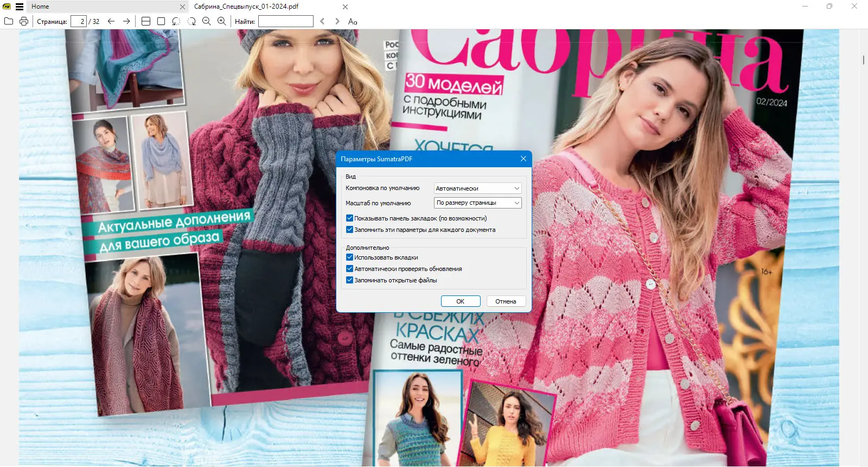Image resolution: width=868 pixels, height=467 pixels.
Task: Toggle 'Запоминать открытые файлы' checkbox
Action: [x=349, y=280]
